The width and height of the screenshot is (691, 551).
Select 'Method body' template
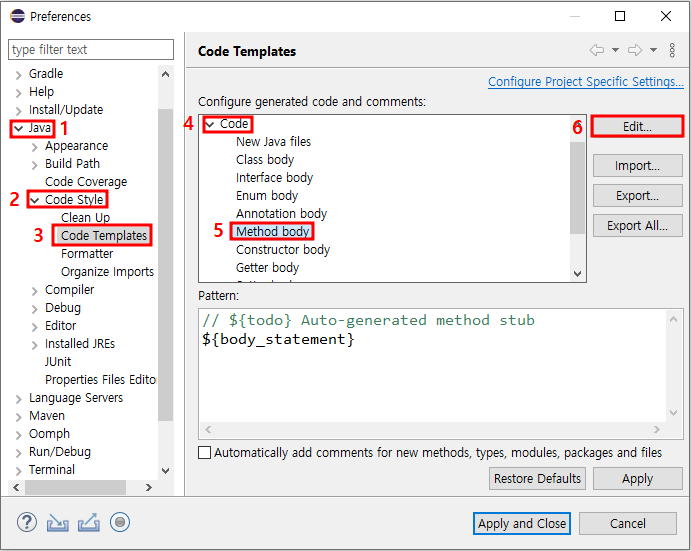(272, 231)
